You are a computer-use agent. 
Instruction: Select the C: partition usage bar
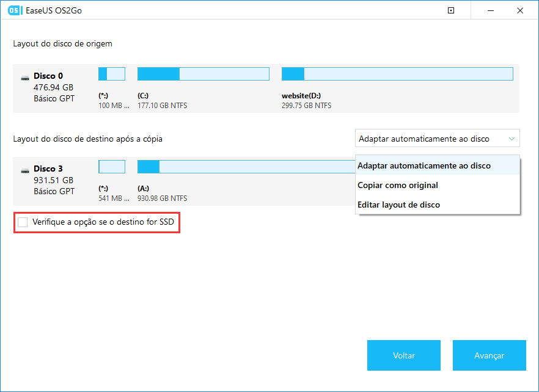[x=204, y=74]
